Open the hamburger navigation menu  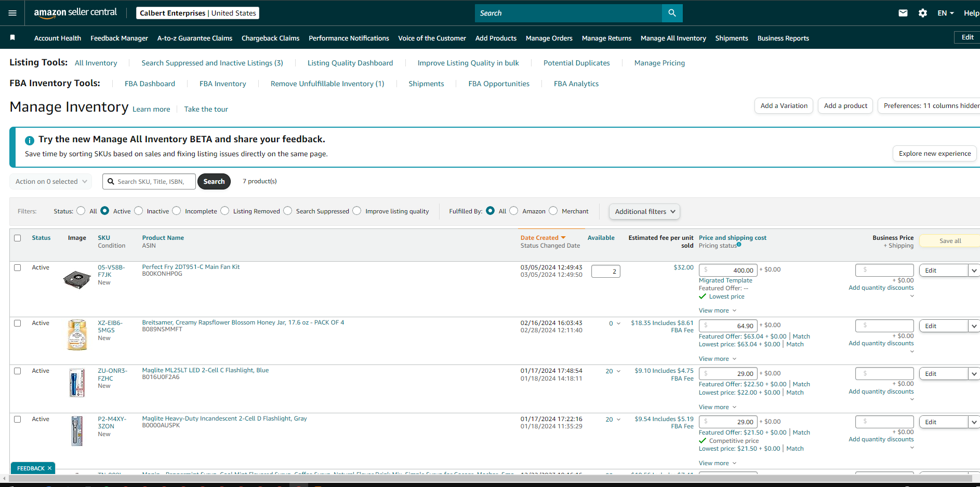(x=12, y=13)
